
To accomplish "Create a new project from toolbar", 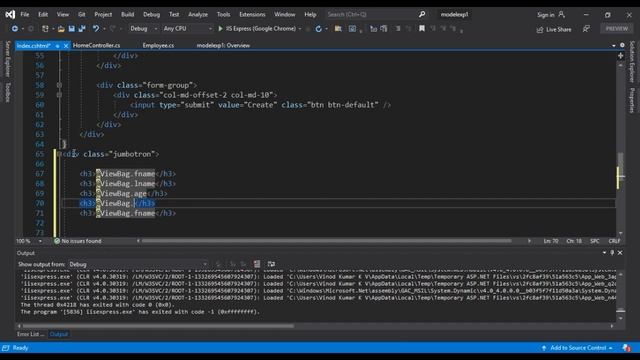I will click(45, 29).
